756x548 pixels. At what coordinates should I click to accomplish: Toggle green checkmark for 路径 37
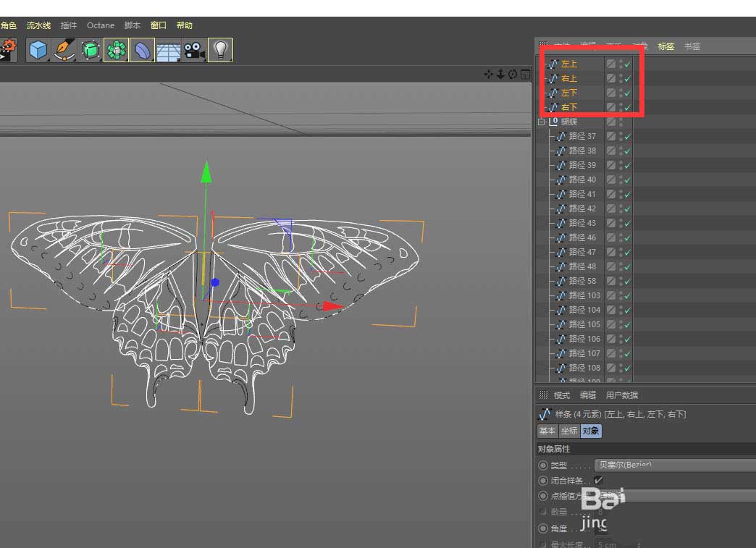click(628, 136)
